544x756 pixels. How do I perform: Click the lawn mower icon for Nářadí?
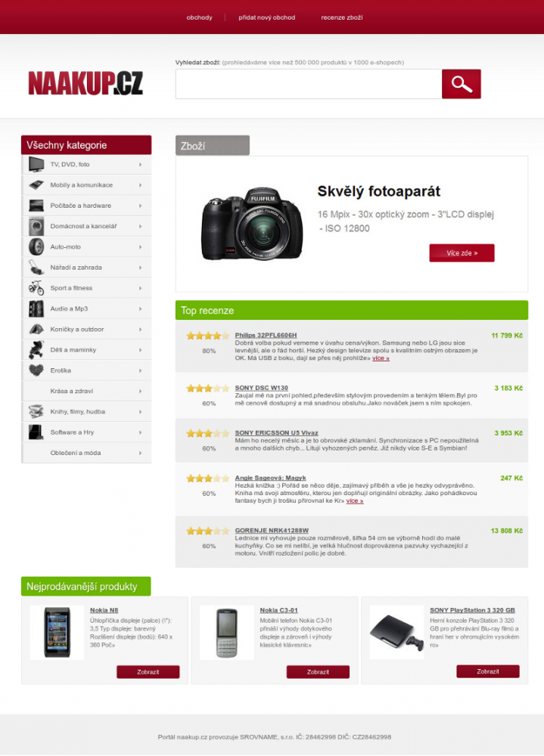point(36,267)
